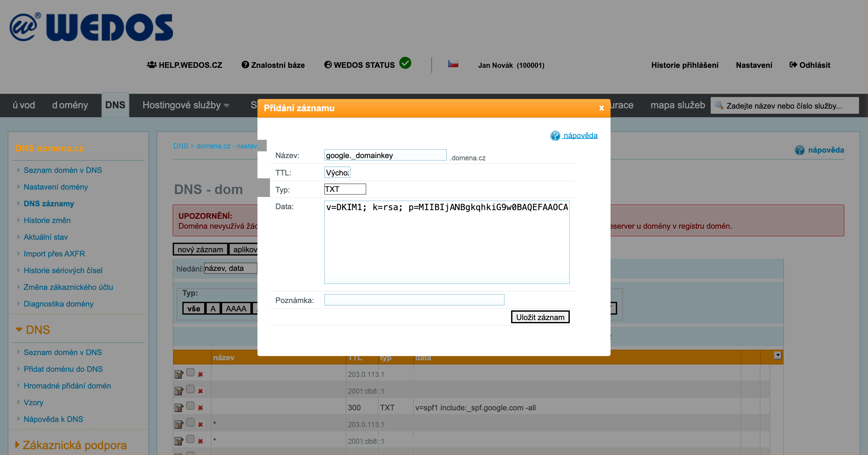Click into the Poznámka input field

(x=414, y=300)
